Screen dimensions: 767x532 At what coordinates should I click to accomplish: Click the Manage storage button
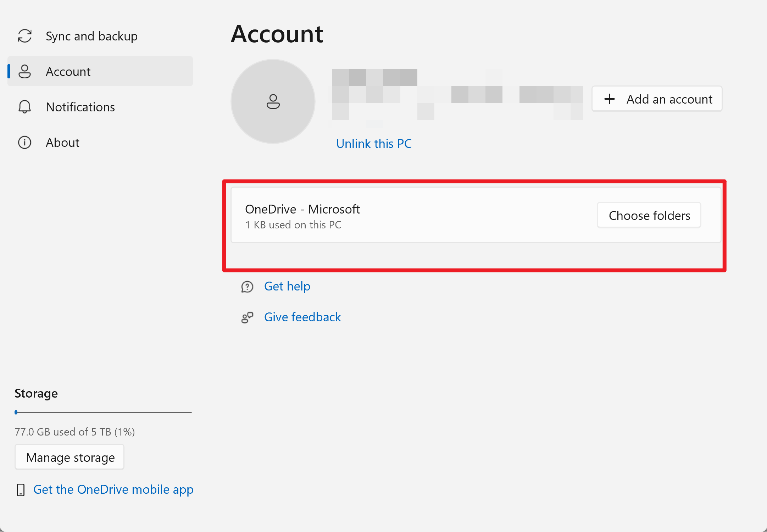(70, 457)
